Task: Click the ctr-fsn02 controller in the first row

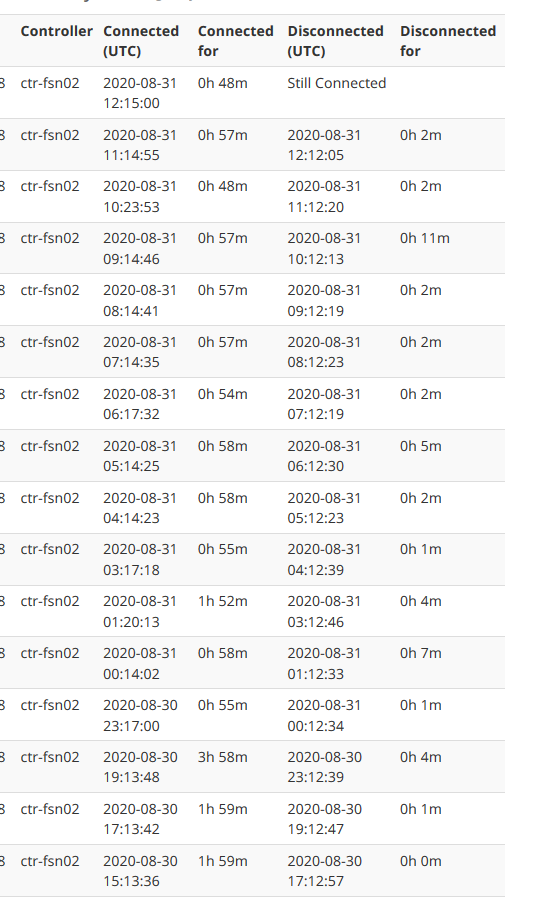Action: click(50, 83)
